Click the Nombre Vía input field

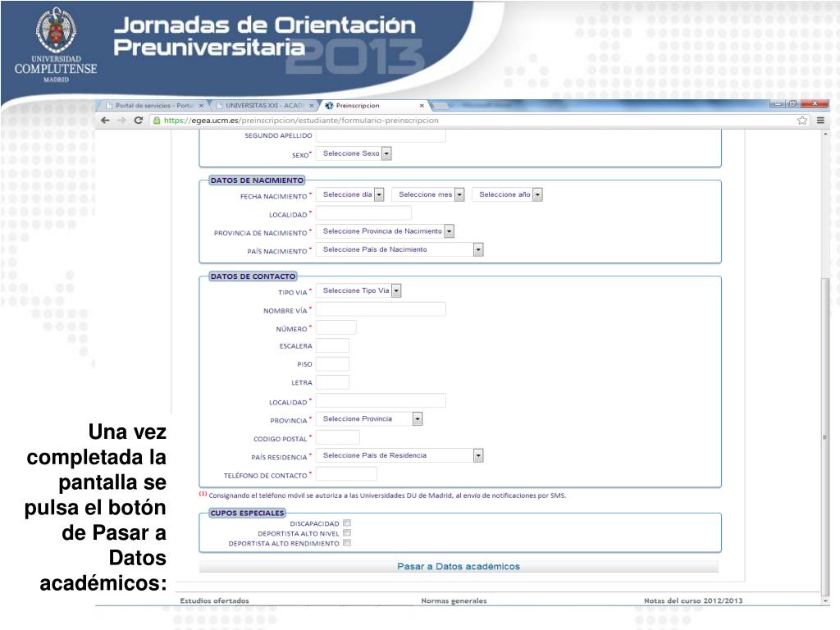coord(381,309)
